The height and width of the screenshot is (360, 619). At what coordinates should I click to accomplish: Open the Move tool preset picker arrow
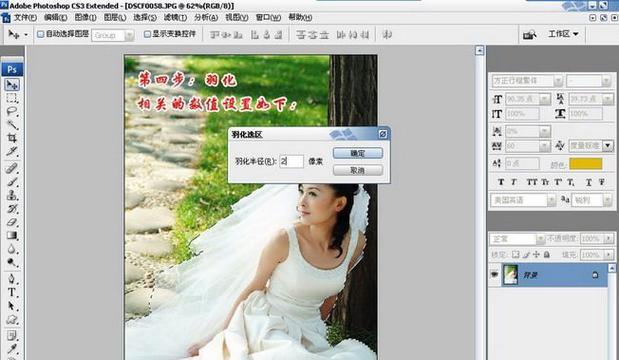[26, 35]
